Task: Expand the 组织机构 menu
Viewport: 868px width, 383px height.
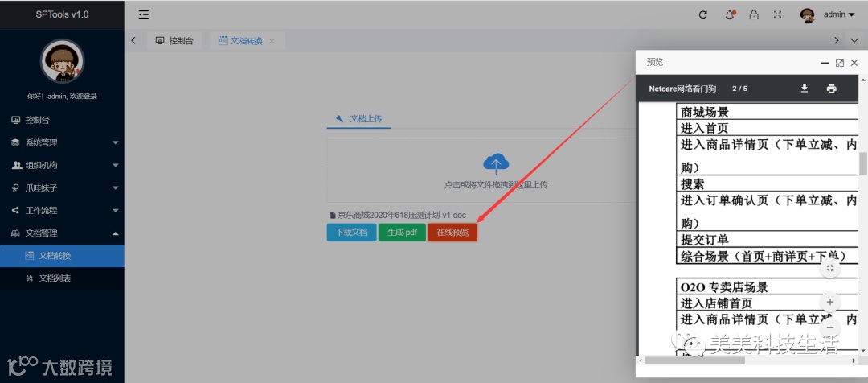Action: coord(62,165)
